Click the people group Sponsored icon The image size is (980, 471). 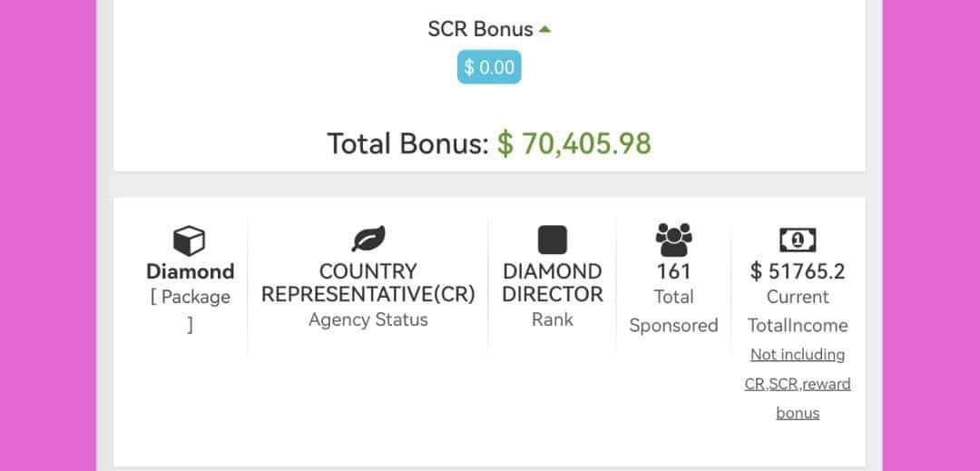[673, 240]
